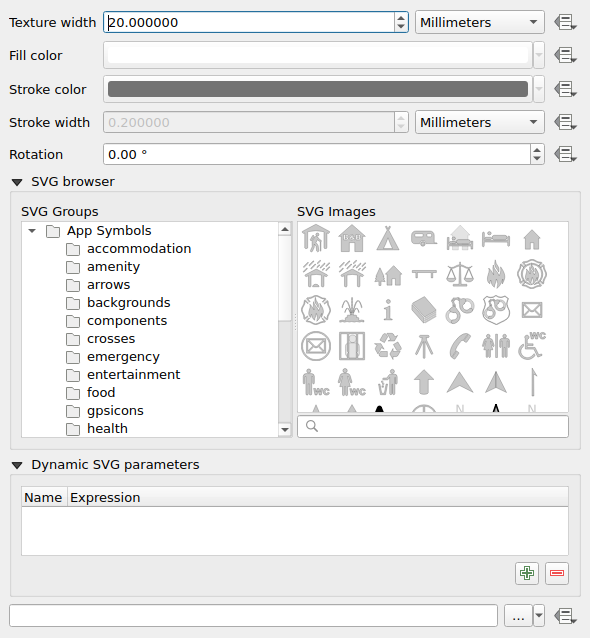The image size is (590, 638).
Task: Select the health SVG group
Action: [x=107, y=428]
